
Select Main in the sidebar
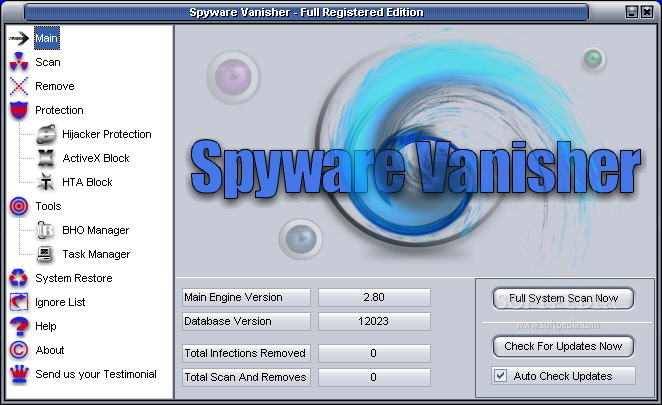tap(46, 38)
